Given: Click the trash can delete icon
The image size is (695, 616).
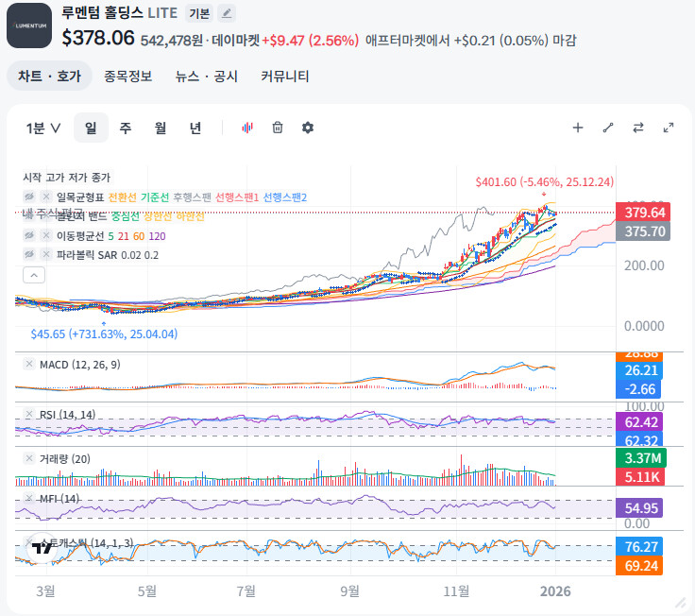Looking at the screenshot, I should [278, 128].
